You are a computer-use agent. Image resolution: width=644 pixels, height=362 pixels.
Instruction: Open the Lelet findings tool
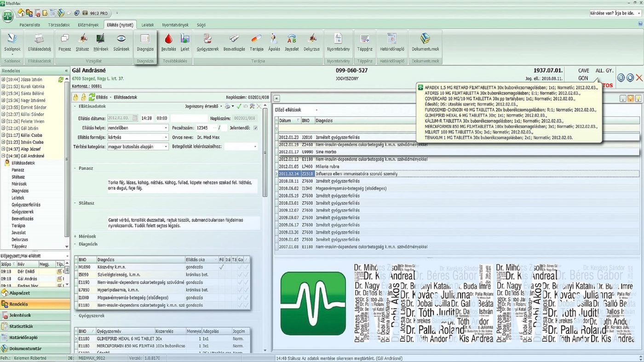coord(185,42)
